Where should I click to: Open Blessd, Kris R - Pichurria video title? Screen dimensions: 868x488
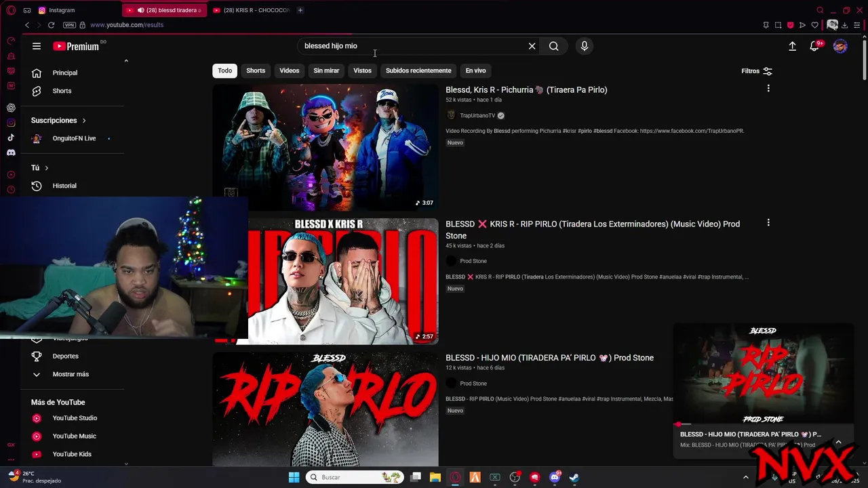[x=526, y=89]
